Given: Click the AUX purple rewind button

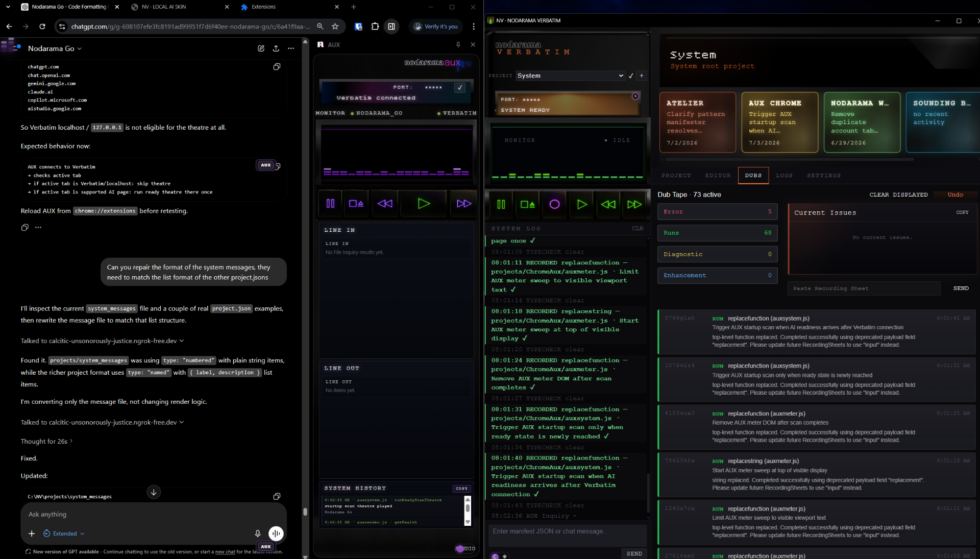Looking at the screenshot, I should pyautogui.click(x=385, y=204).
